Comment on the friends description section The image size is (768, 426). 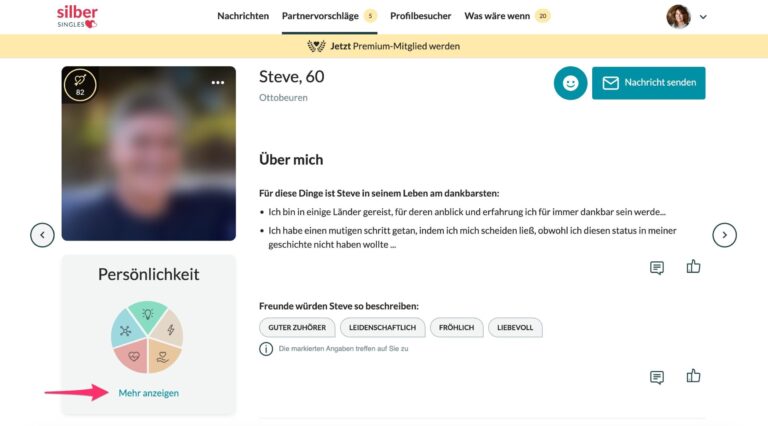[x=657, y=377]
